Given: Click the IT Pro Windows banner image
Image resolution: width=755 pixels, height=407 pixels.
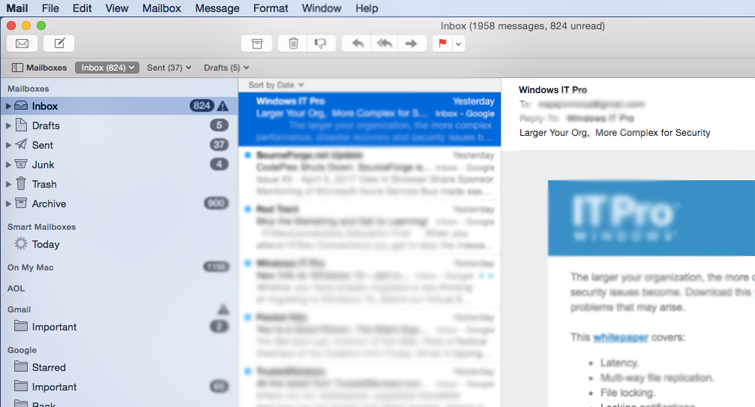Looking at the screenshot, I should (x=651, y=218).
